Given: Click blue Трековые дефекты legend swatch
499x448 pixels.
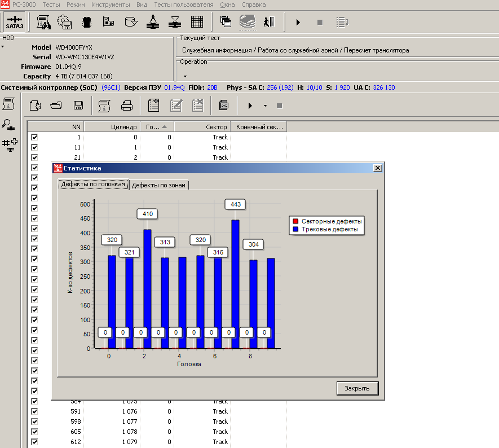Looking at the screenshot, I should [x=295, y=230].
